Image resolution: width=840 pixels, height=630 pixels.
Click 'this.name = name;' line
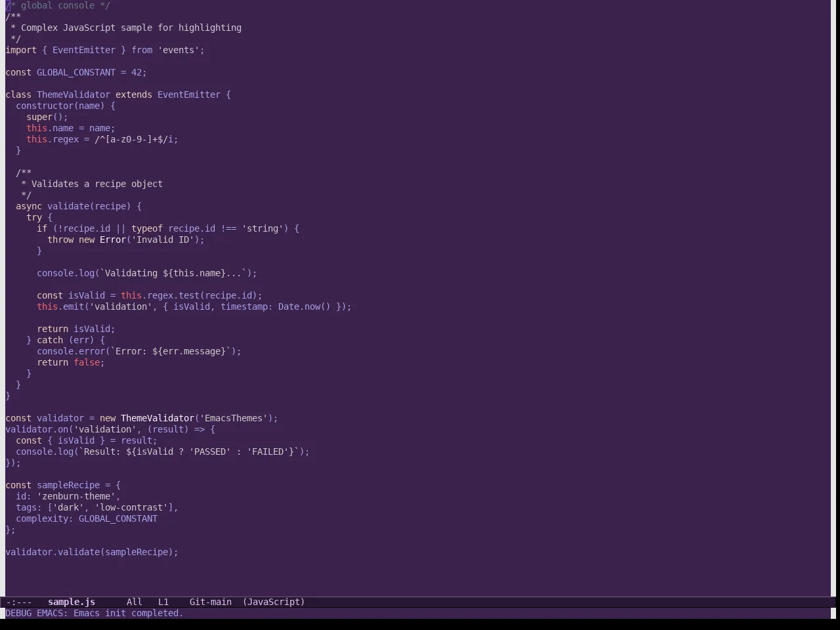click(x=71, y=128)
